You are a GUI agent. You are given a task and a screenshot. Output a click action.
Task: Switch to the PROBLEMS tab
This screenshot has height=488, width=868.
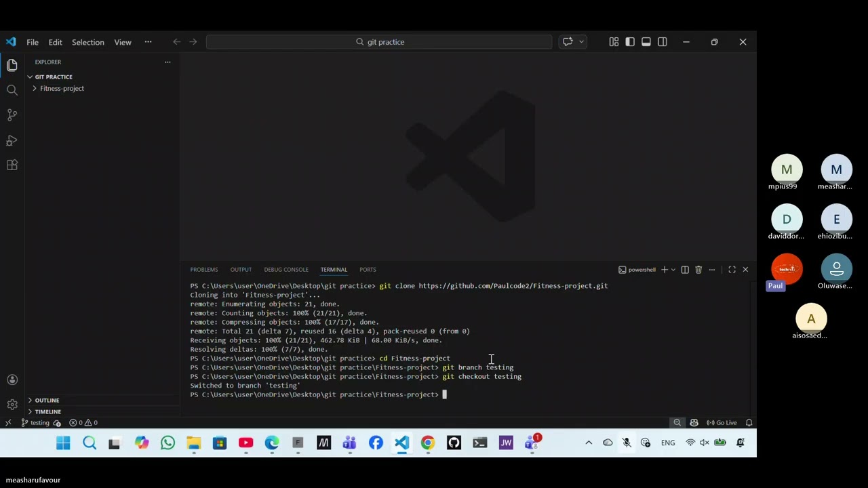(x=204, y=270)
